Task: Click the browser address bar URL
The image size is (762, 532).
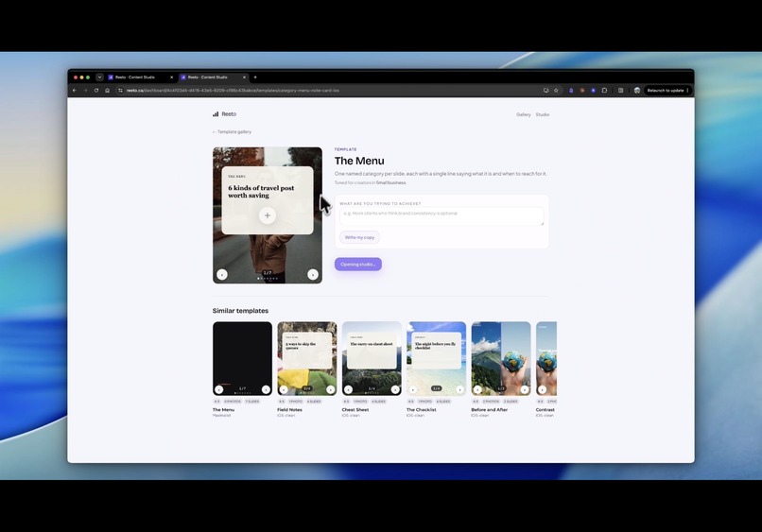Action: pos(233,91)
